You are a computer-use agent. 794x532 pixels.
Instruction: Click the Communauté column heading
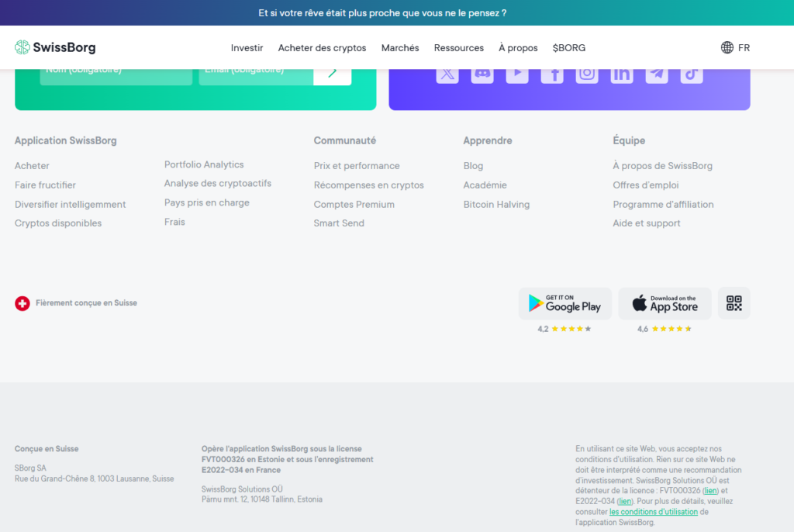tap(345, 141)
